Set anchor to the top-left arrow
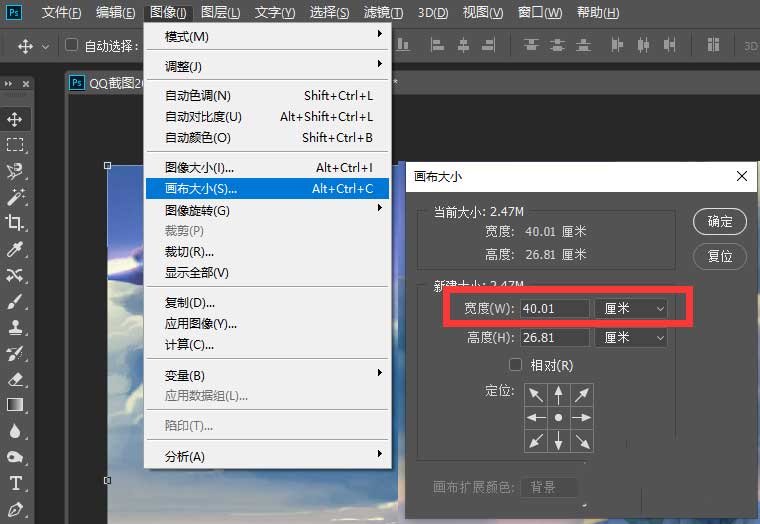Image resolution: width=760 pixels, height=524 pixels. point(536,395)
